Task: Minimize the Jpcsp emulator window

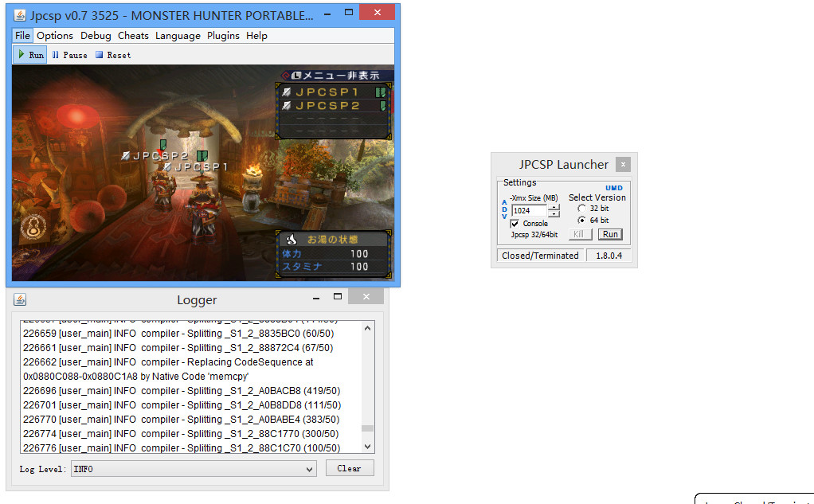Action: click(327, 14)
